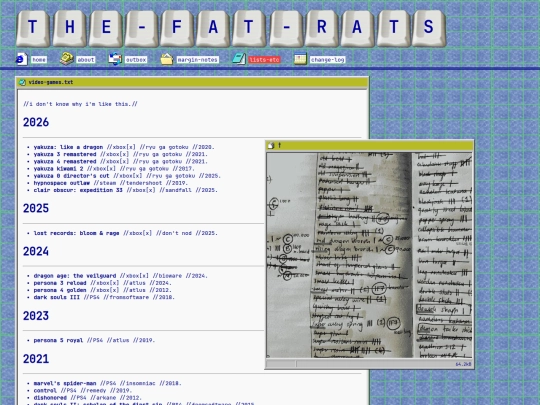The image size is (540, 405).
Task: Click the 2026 year heading
Action: 36,122
